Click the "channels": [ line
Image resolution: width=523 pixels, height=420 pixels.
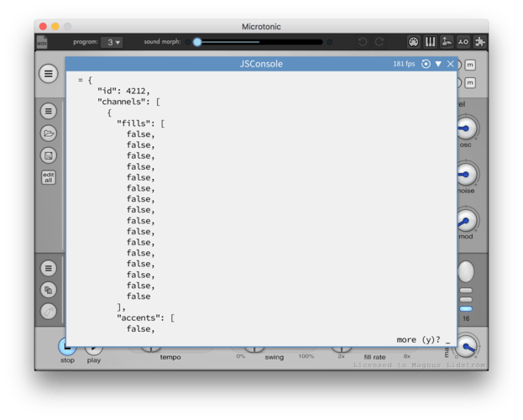click(x=128, y=102)
